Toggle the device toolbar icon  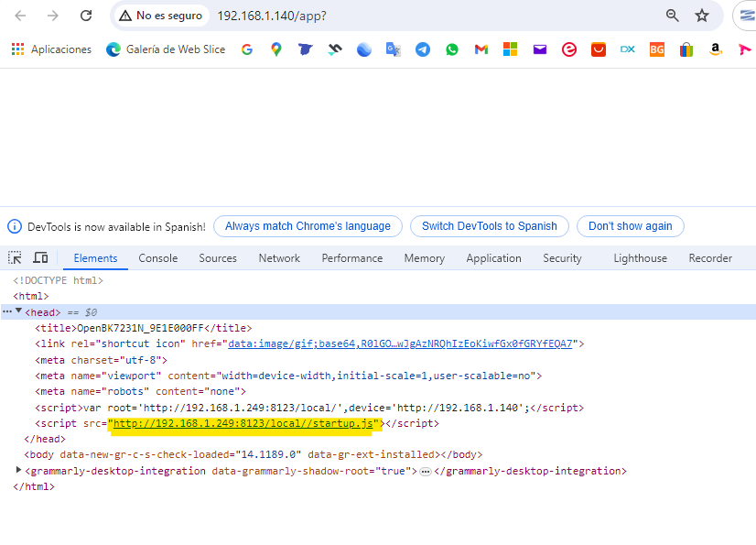click(x=40, y=257)
